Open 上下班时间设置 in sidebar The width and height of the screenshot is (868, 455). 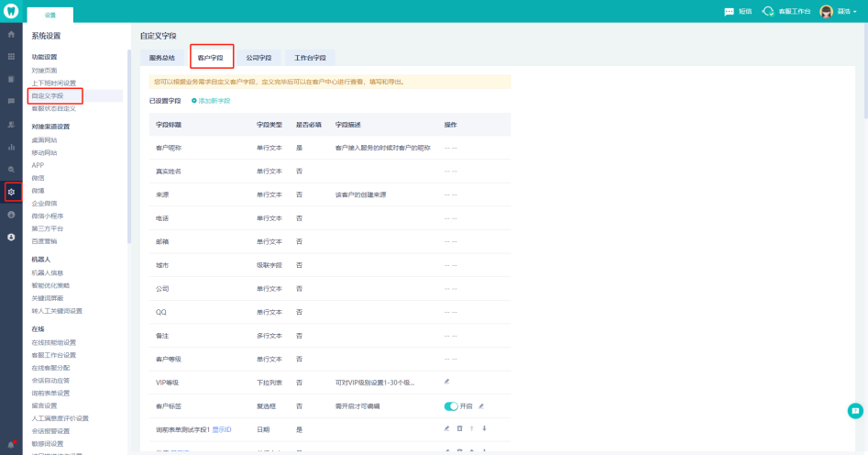coord(54,83)
